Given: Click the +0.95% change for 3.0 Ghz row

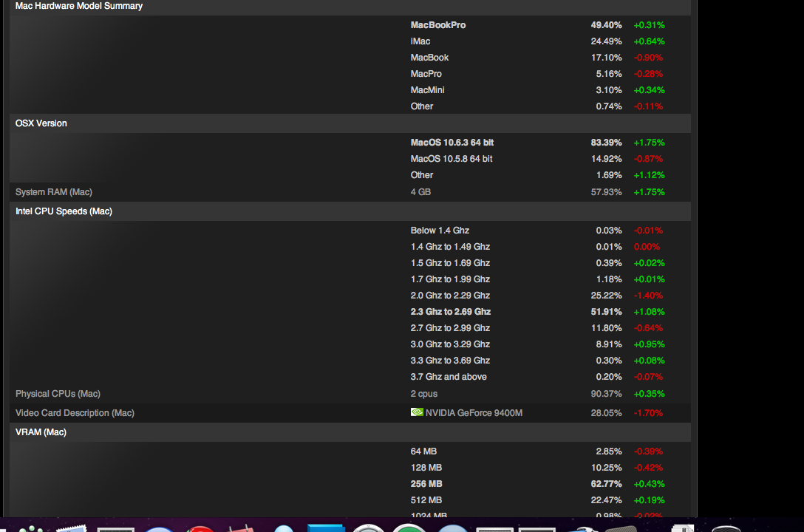Looking at the screenshot, I should [649, 344].
